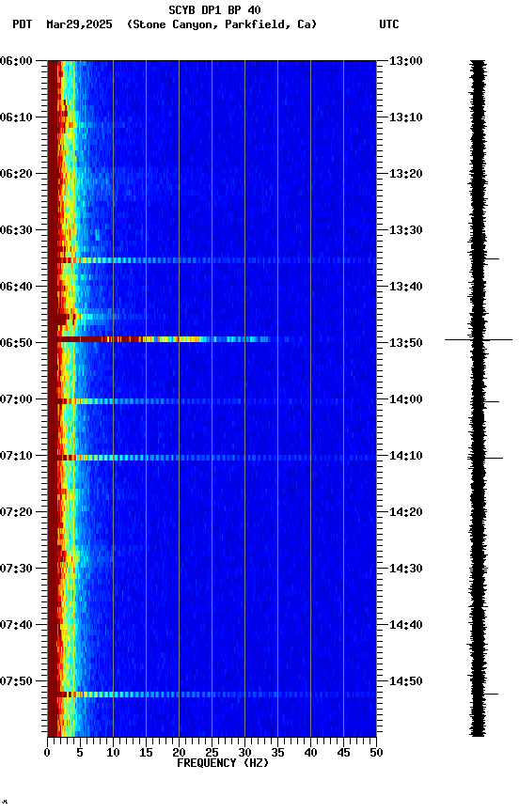
Task: Click the '07:10' PDT time label
Action: pos(16,456)
